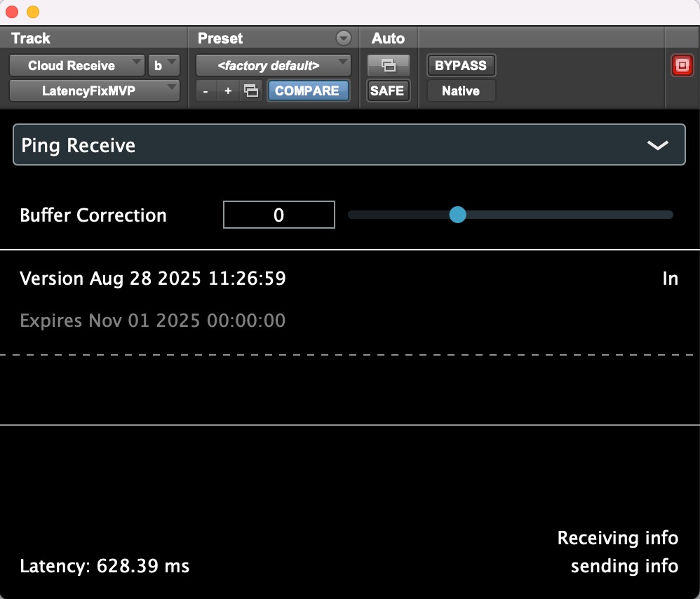Select the Buffer Correction value field
Image resolution: width=700 pixels, height=599 pixels.
pos(278,215)
